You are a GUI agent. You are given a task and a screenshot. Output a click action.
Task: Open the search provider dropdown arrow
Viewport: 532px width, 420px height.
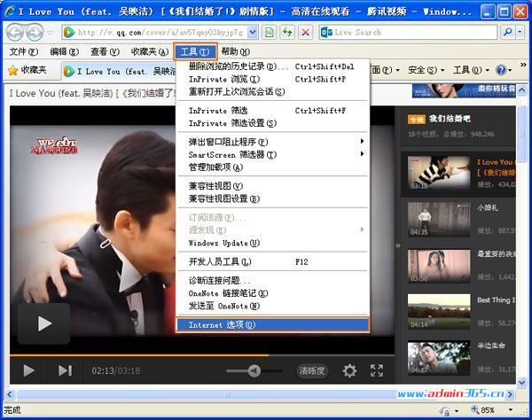coord(520,32)
